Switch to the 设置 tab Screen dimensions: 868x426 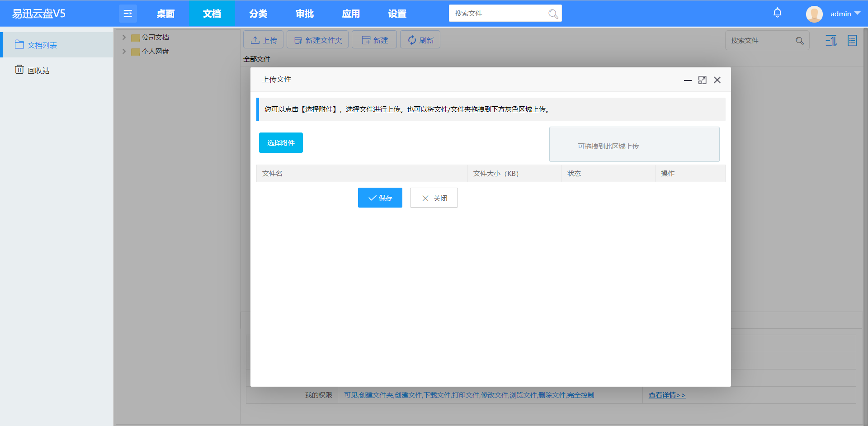click(397, 13)
